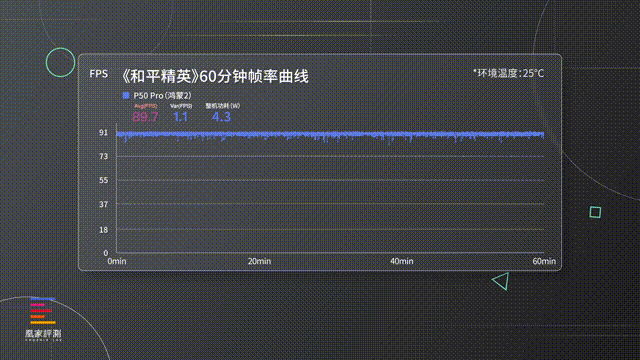Click the x-axis label 0min
This screenshot has width=640, height=360.
click(117, 261)
